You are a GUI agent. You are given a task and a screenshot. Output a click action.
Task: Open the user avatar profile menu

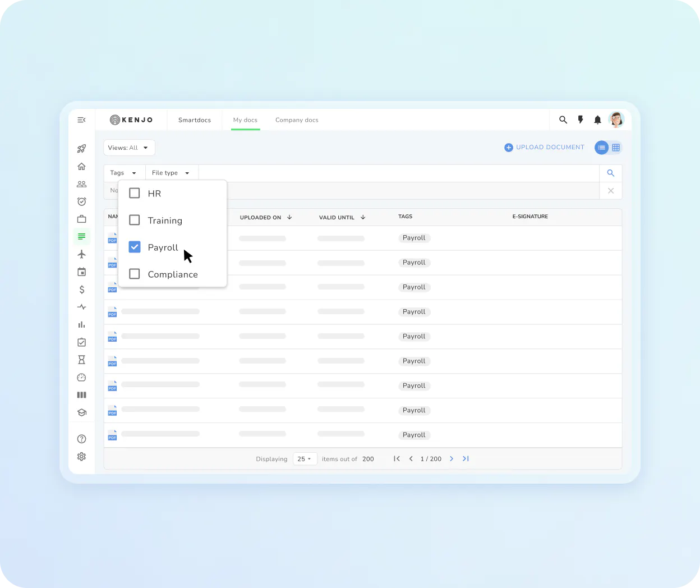(x=616, y=120)
